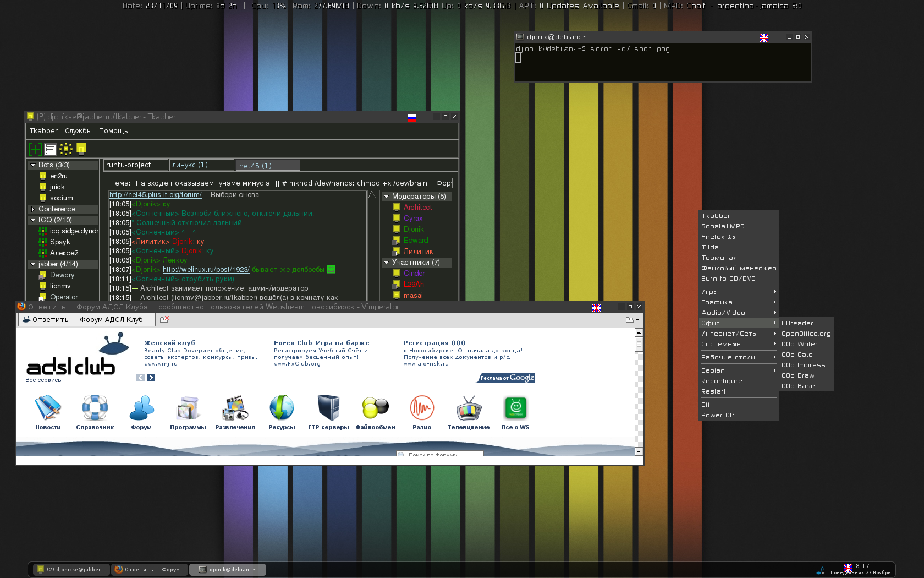Open the welinux.ru/post/1923 link in chat
924x578 pixels.
coord(206,270)
